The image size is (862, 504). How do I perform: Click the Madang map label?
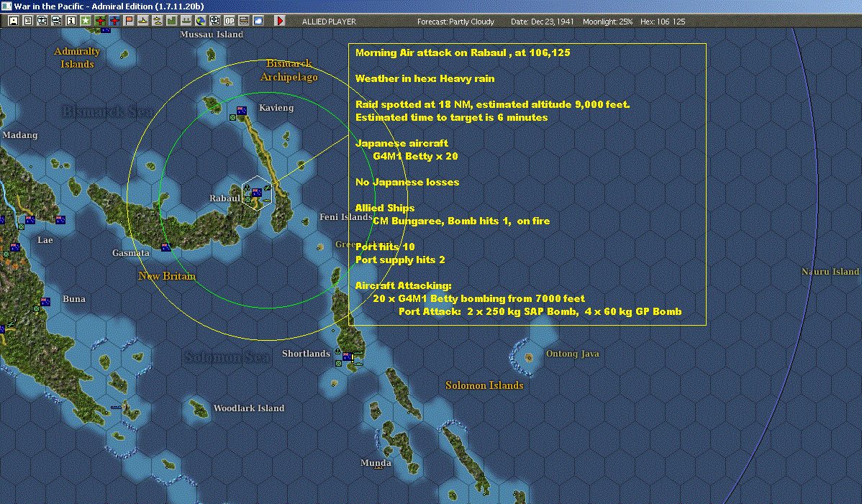pyautogui.click(x=20, y=135)
